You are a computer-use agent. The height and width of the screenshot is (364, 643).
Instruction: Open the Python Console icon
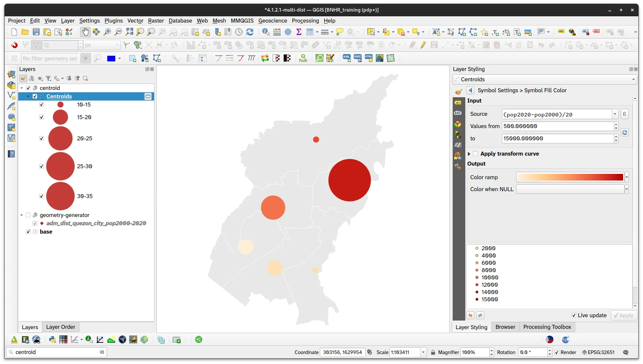[52, 339]
